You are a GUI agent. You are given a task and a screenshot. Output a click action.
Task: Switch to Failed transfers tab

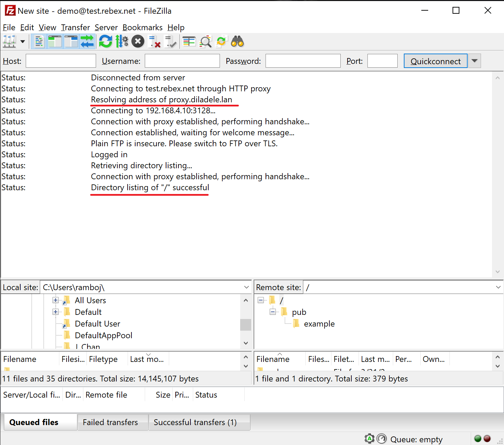click(x=113, y=422)
